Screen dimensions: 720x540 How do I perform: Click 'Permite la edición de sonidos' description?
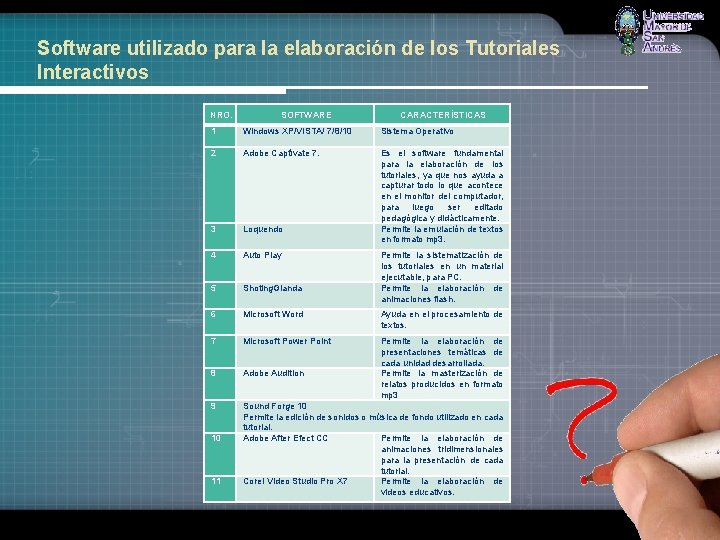click(x=373, y=422)
